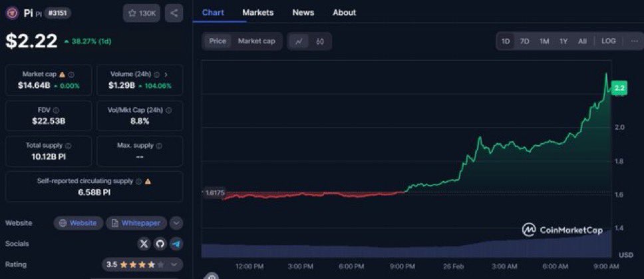The height and width of the screenshot is (279, 644).
Task: Click the 10.12B PI total supply
Action: pos(49,156)
